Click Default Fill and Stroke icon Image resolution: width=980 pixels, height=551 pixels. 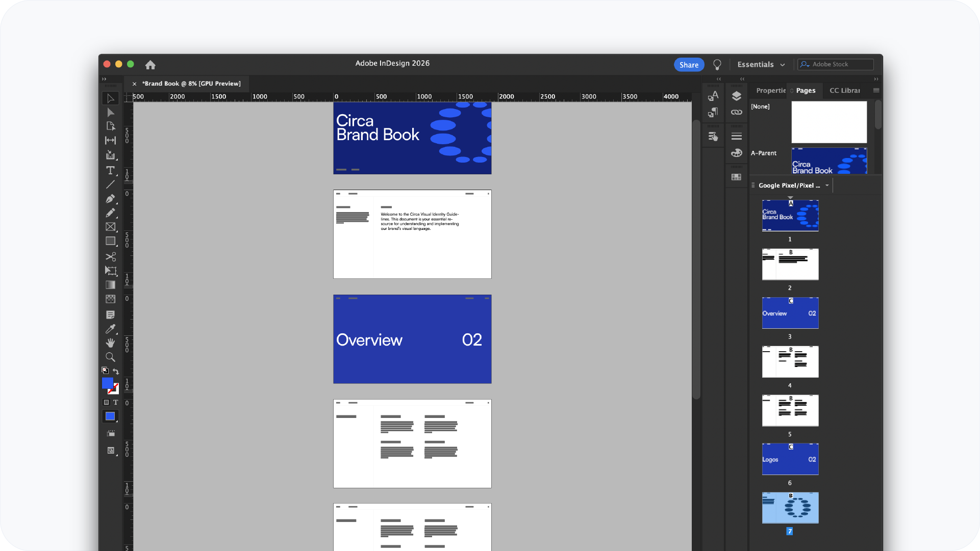tap(105, 371)
